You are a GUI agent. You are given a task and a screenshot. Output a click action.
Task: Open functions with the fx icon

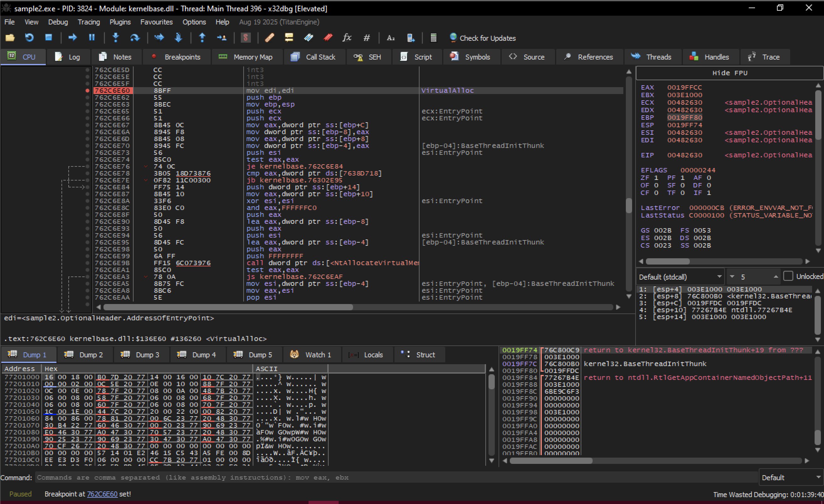pos(347,38)
